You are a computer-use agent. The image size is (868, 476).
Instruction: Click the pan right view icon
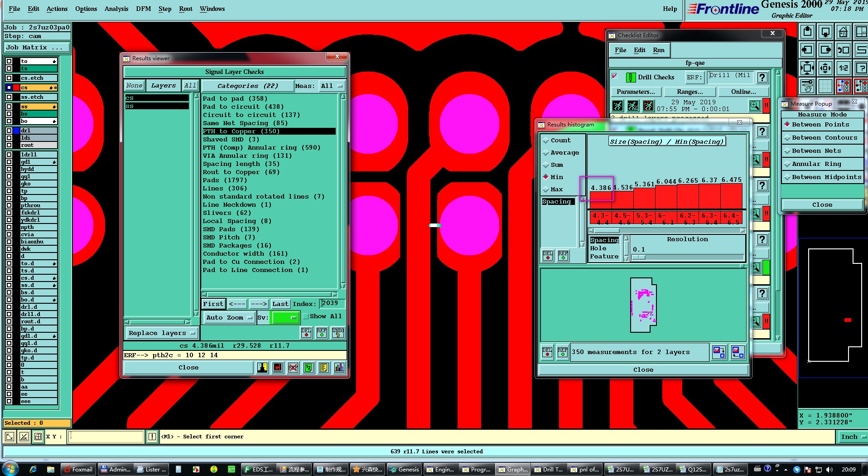pyautogui.click(x=825, y=50)
